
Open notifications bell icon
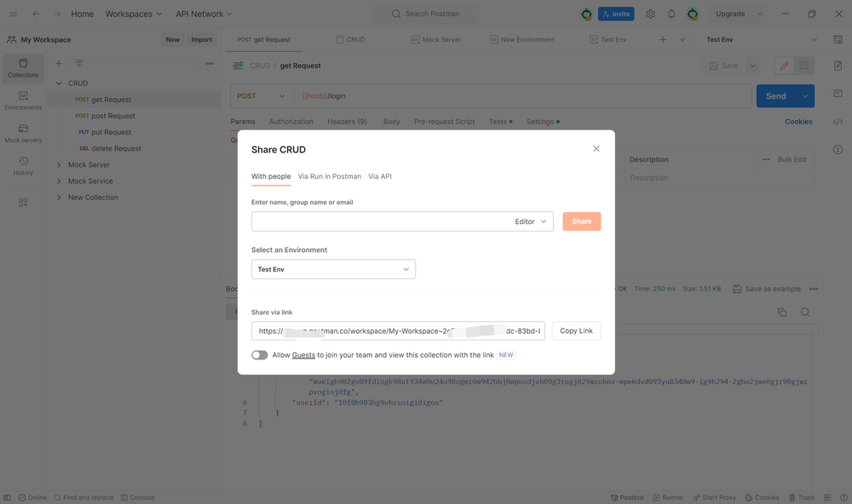(671, 14)
